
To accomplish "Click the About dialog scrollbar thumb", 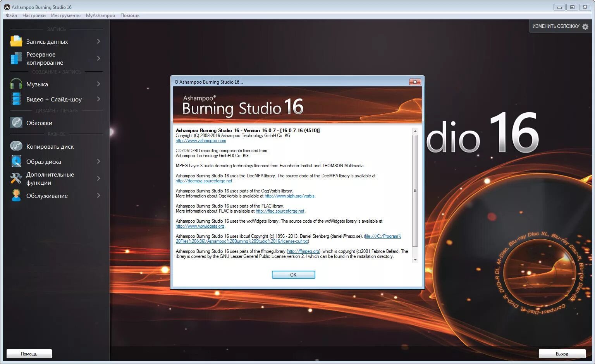I will pyautogui.click(x=415, y=191).
